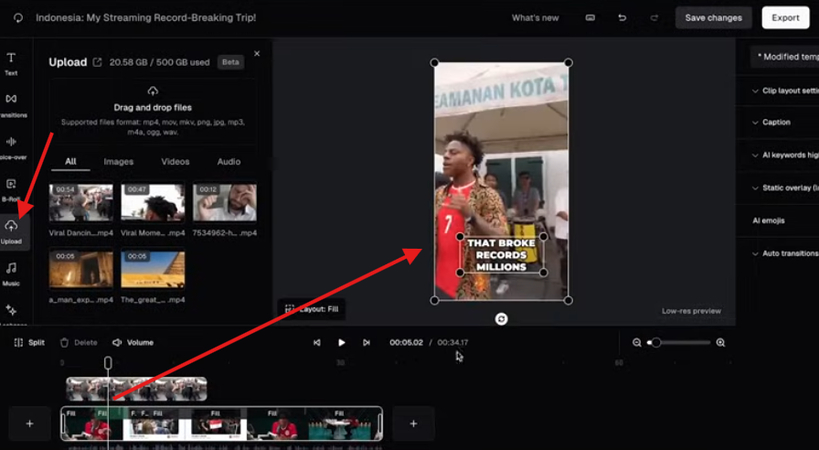Screen dimensions: 819x450
Task: Split the clip at playhead
Action: (x=29, y=342)
